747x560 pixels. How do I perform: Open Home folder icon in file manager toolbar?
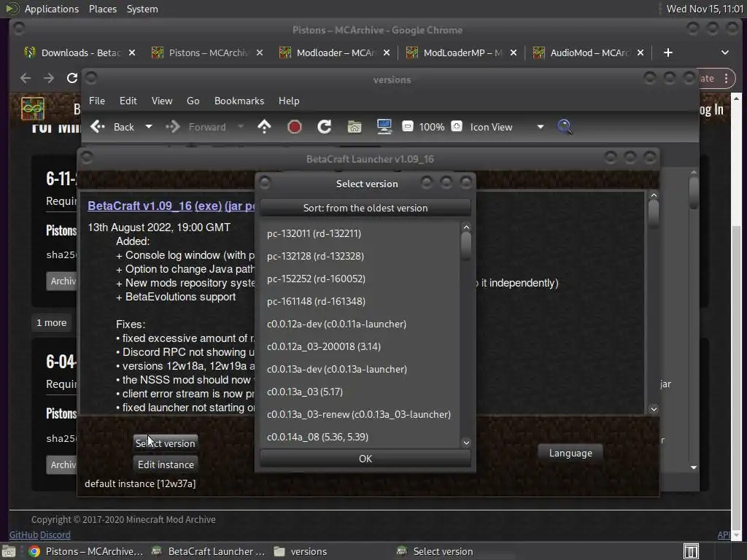pyautogui.click(x=355, y=127)
